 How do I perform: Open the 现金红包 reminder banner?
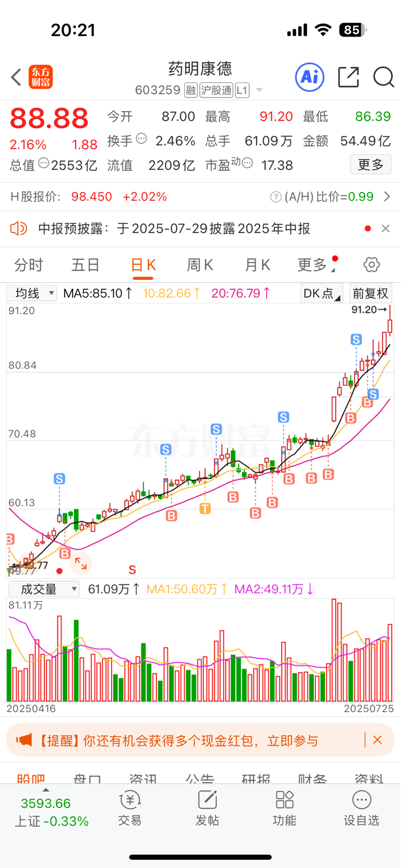pyautogui.click(x=200, y=740)
